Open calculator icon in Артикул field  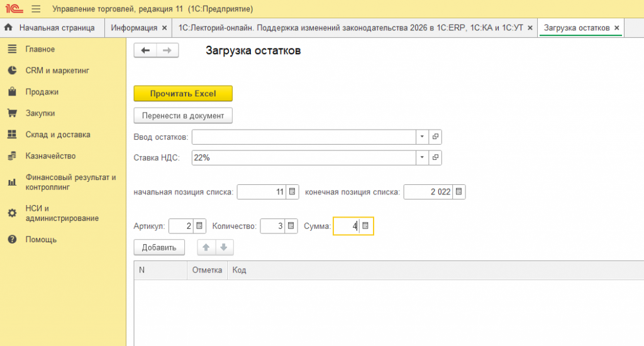coord(199,226)
